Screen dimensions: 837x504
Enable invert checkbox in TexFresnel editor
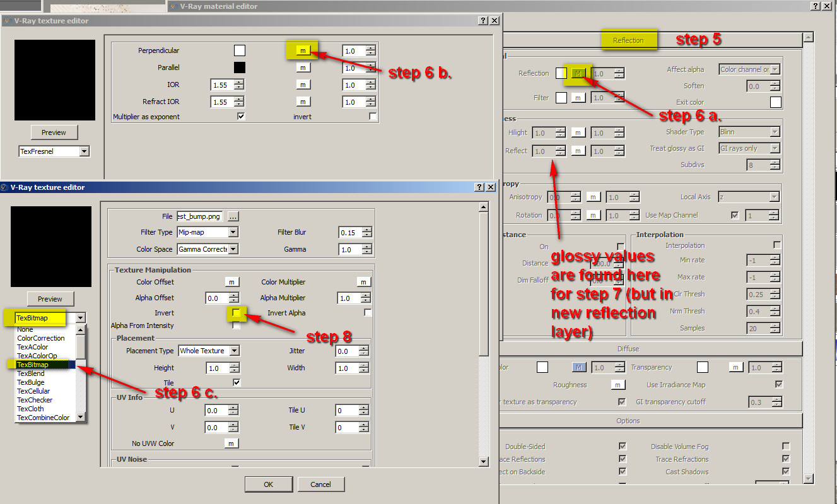373,117
